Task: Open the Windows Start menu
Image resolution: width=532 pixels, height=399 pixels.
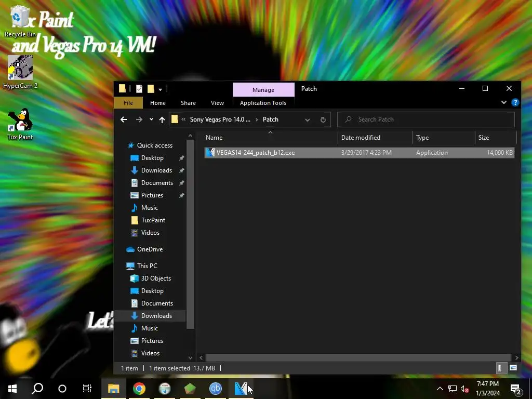Action: [x=12, y=389]
